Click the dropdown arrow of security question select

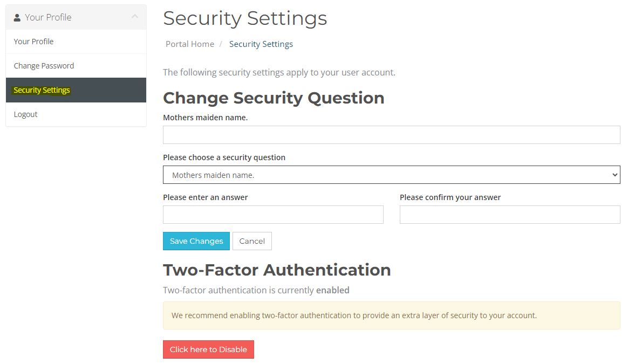tap(615, 175)
